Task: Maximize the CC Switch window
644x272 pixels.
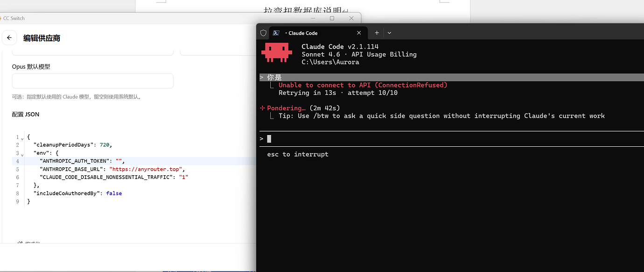Action: (332, 18)
